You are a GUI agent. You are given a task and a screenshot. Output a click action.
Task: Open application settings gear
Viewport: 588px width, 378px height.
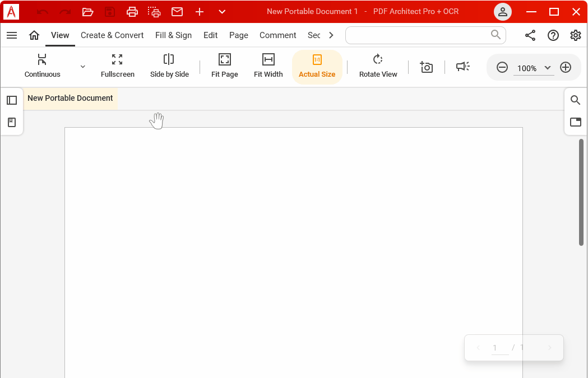pos(576,35)
